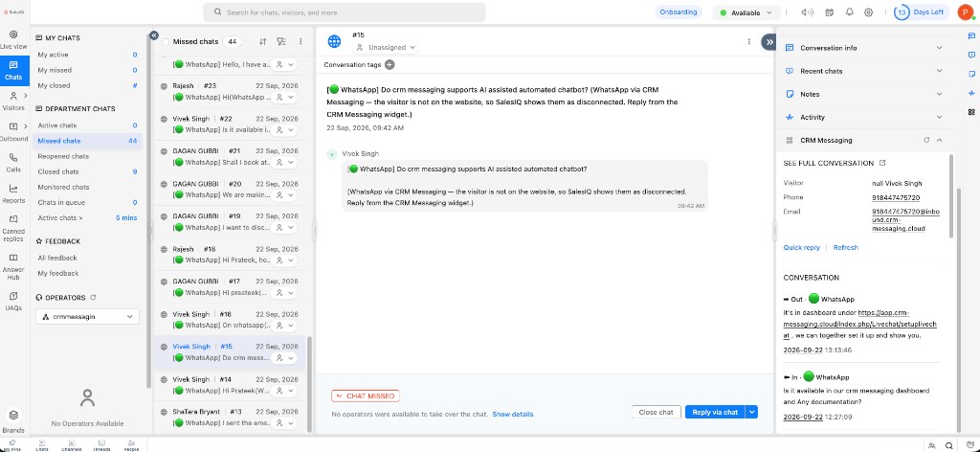Screen dimensions: 980x452
Task: Select Missed chats under Department Chats
Action: click(x=87, y=141)
